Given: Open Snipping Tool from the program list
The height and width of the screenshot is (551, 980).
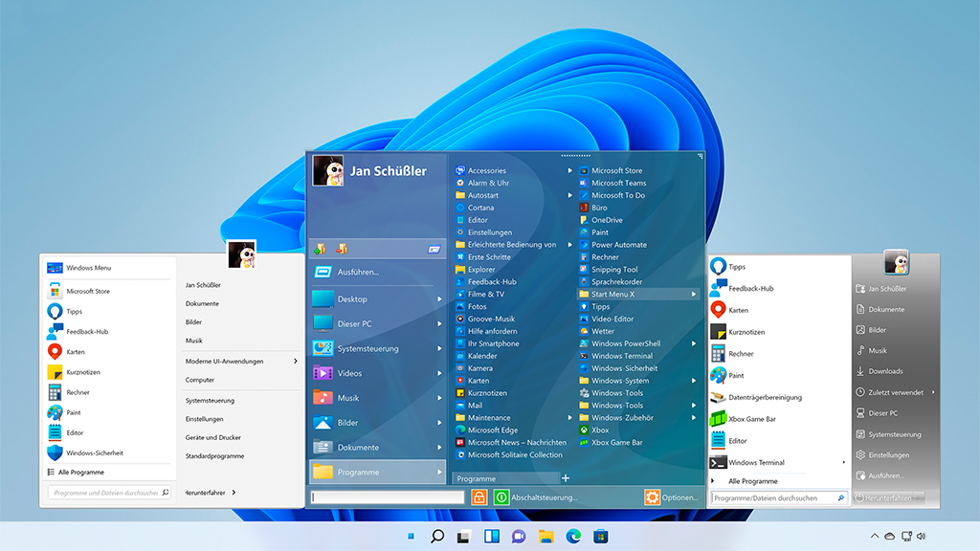Looking at the screenshot, I should [x=613, y=270].
